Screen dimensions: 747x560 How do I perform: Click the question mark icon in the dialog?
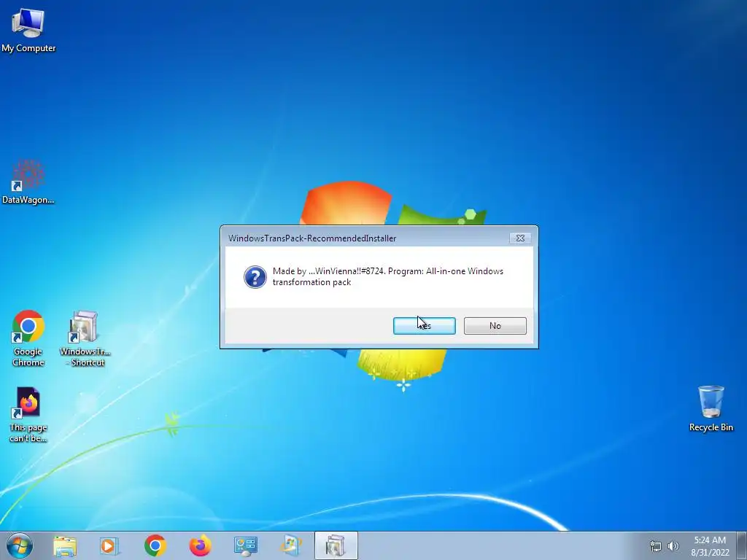tap(255, 276)
